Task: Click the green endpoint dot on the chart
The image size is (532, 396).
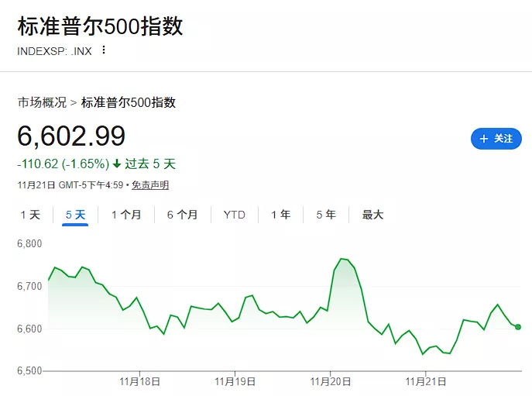Action: (x=517, y=327)
